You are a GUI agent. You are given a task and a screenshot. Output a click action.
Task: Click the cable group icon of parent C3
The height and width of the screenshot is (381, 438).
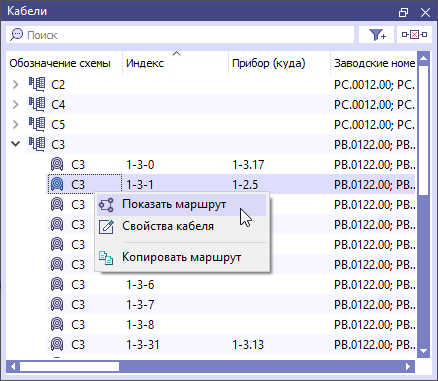click(37, 144)
